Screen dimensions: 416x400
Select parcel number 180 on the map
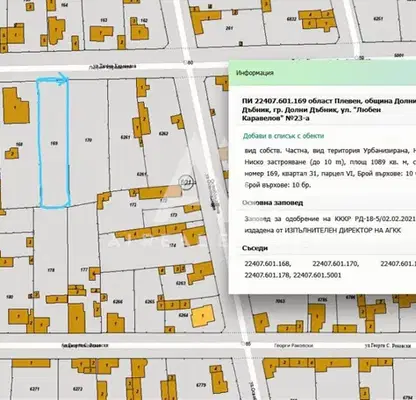pos(10,297)
